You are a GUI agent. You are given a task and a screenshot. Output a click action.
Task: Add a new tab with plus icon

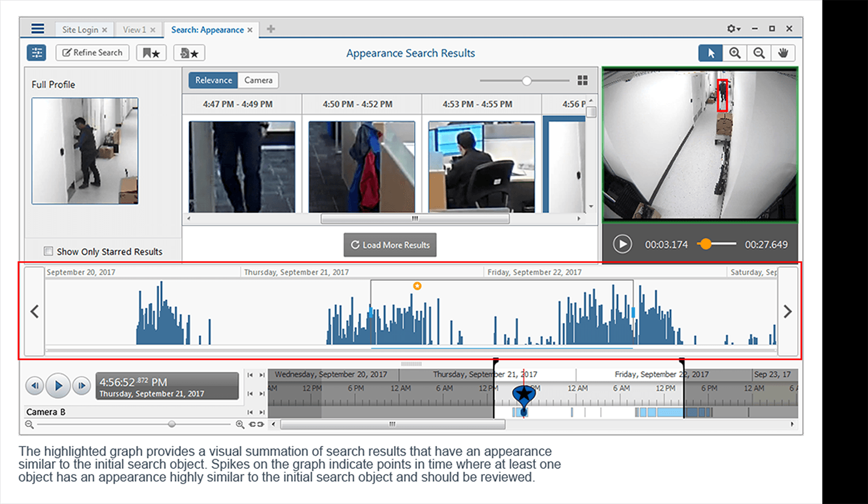click(271, 29)
